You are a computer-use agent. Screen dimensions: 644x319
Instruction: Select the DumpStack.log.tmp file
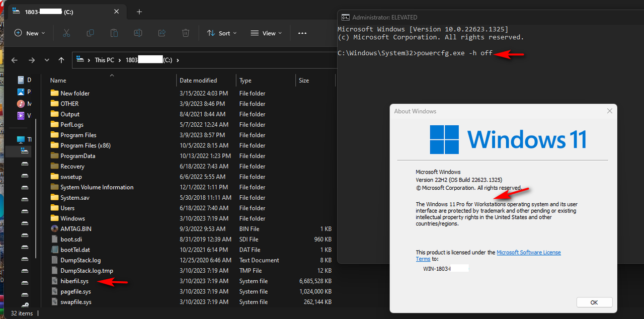point(87,271)
